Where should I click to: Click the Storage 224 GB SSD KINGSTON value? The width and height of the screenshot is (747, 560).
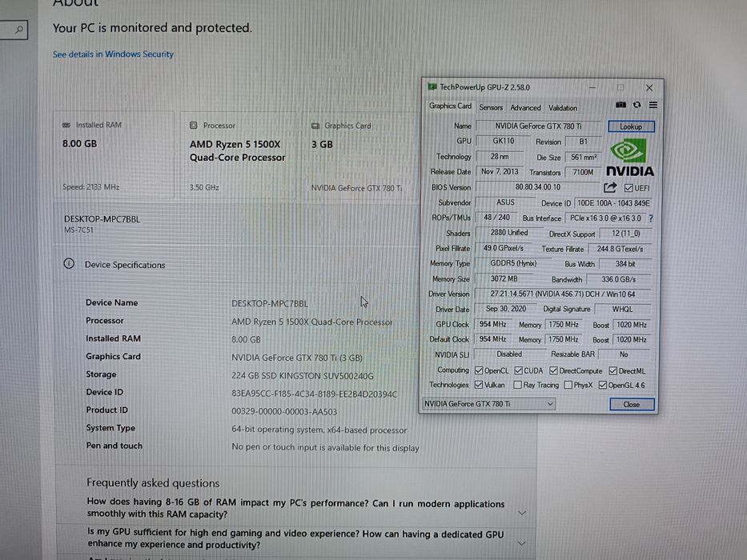pyautogui.click(x=303, y=376)
